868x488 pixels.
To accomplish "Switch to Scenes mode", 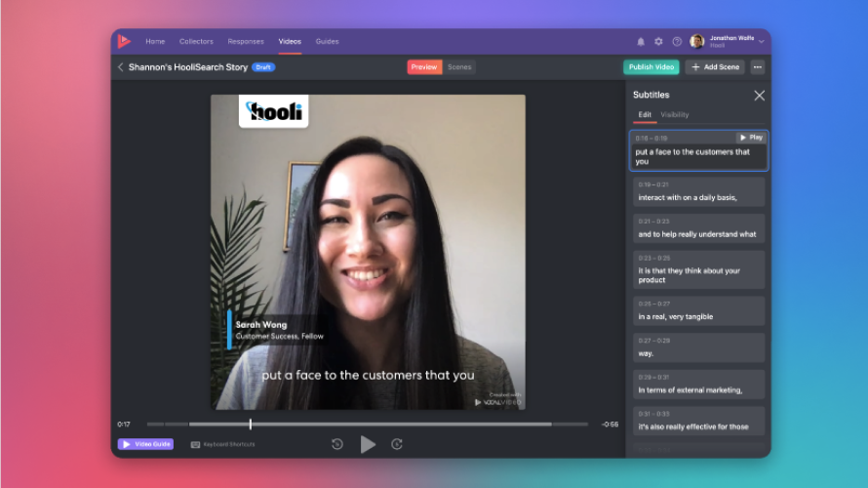I will [x=459, y=67].
